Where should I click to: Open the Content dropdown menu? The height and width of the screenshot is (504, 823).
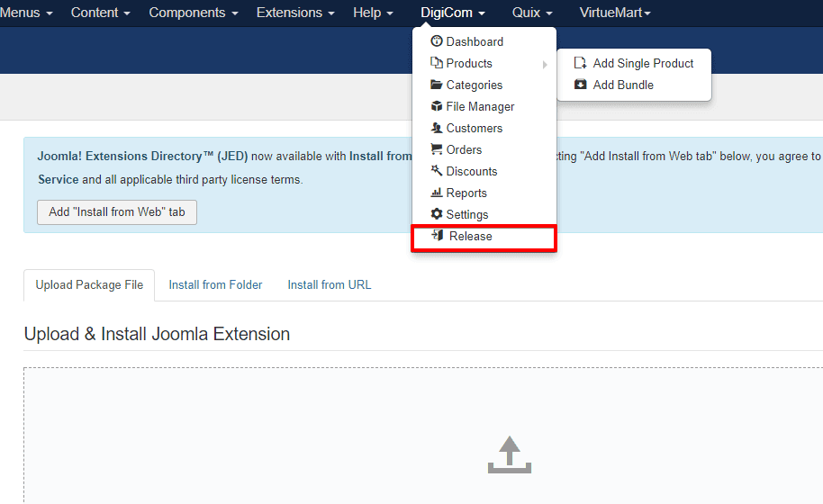(x=100, y=13)
